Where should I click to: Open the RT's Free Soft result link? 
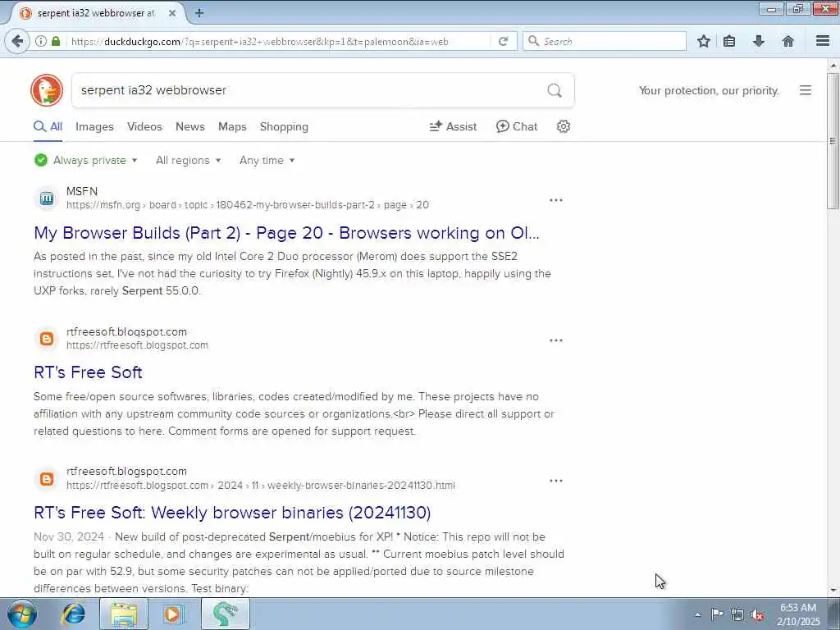[88, 372]
